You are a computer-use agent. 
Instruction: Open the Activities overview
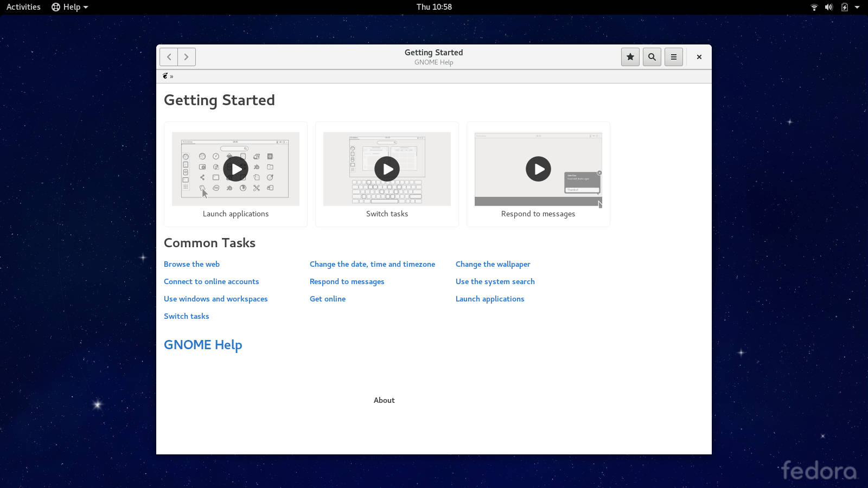[23, 7]
